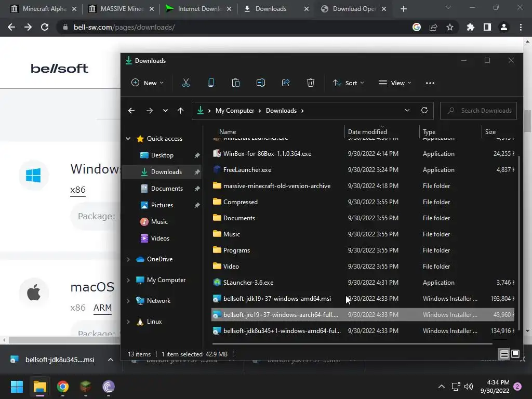Select bellsoft-jdk19+37-windows-amd64.msi file
The width and height of the screenshot is (532, 399).
tap(362, 299)
